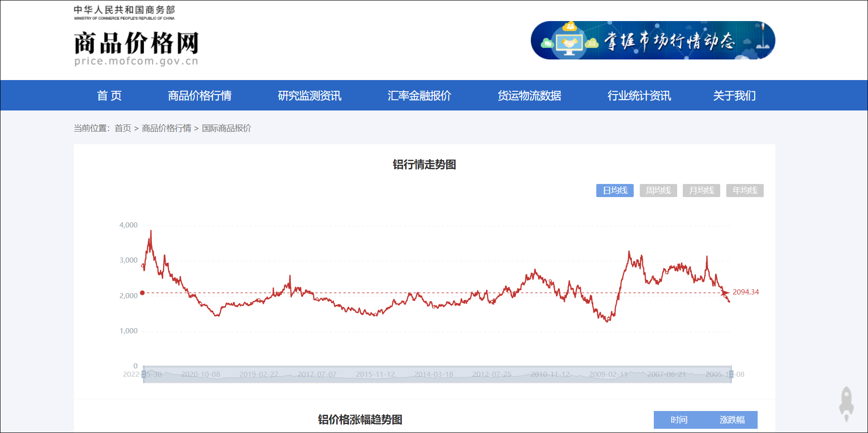The height and width of the screenshot is (433, 868).
Task: Select the 周均线 weekly average view
Action: point(658,191)
